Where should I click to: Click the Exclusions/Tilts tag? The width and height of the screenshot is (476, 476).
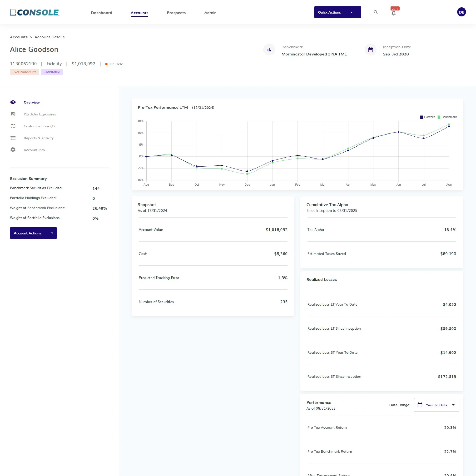click(x=24, y=72)
